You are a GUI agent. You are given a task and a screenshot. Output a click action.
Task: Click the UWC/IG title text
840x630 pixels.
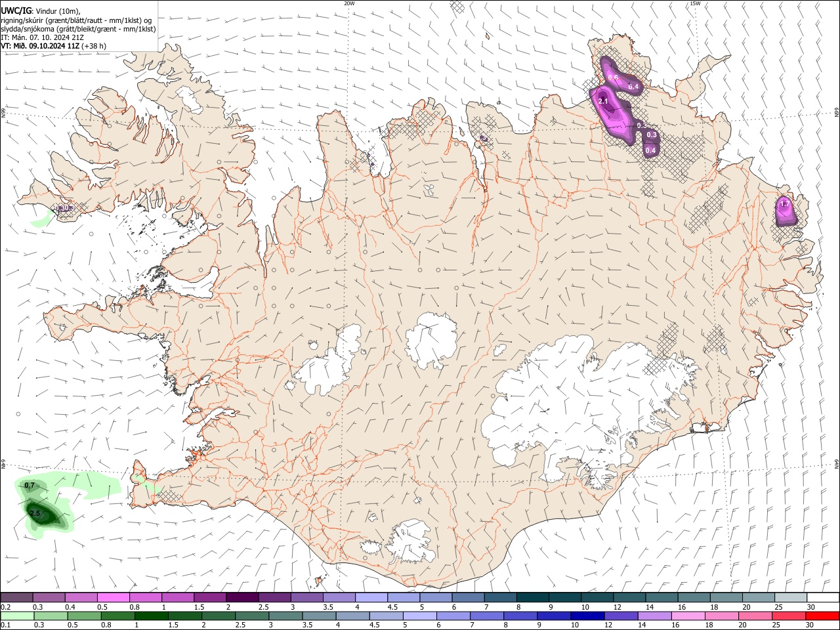(x=16, y=10)
